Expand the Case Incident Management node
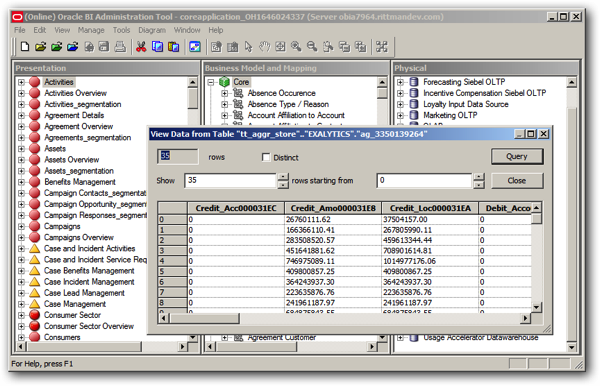The image size is (600, 386). click(21, 282)
